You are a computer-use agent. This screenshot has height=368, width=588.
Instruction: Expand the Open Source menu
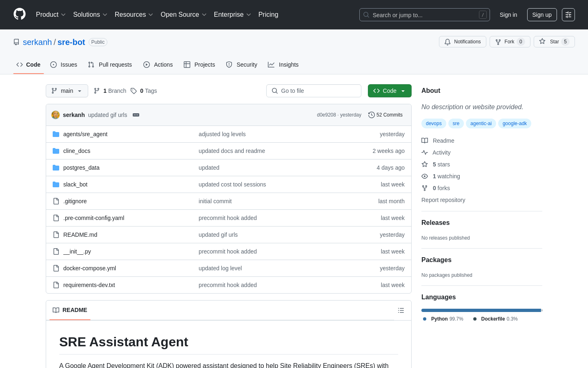click(x=184, y=15)
